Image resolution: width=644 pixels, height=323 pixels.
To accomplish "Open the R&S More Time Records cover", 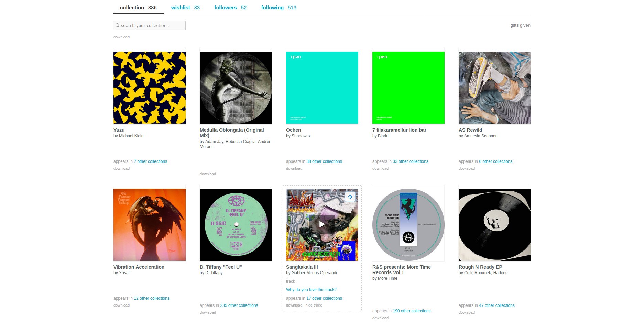I will click(x=408, y=225).
